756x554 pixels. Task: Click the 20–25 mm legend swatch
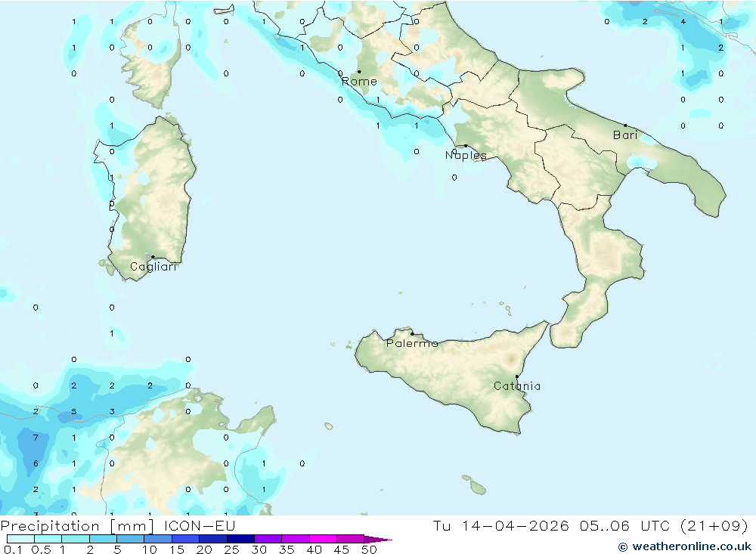(x=213, y=539)
